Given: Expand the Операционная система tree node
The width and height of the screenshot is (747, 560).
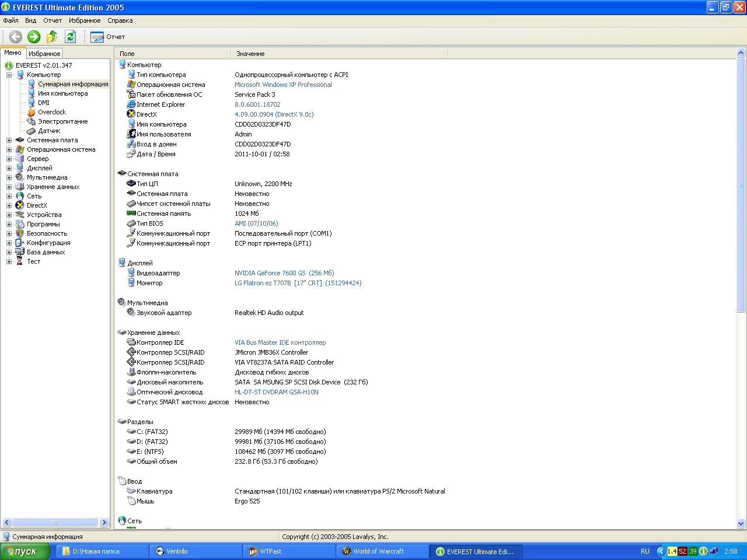Looking at the screenshot, I should (9, 149).
